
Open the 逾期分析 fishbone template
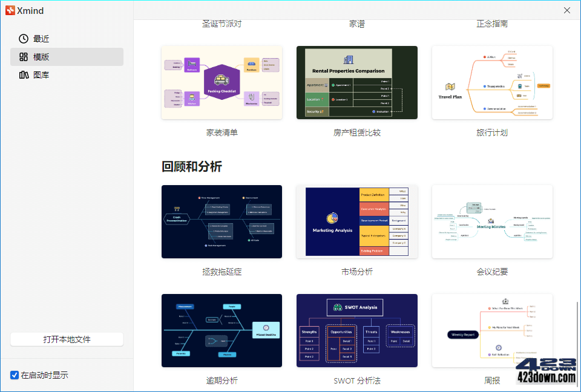click(x=222, y=331)
